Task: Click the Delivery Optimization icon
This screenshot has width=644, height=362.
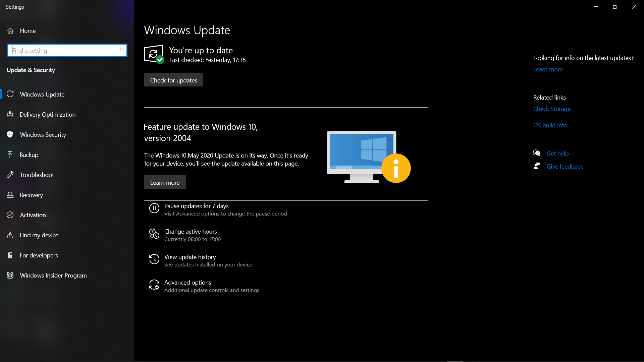Action: point(10,114)
